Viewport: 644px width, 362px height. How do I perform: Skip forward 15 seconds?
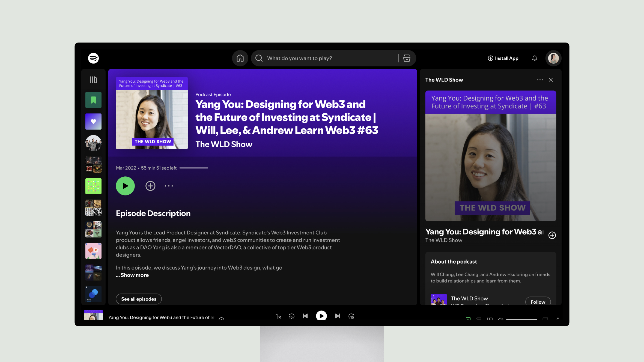click(351, 316)
